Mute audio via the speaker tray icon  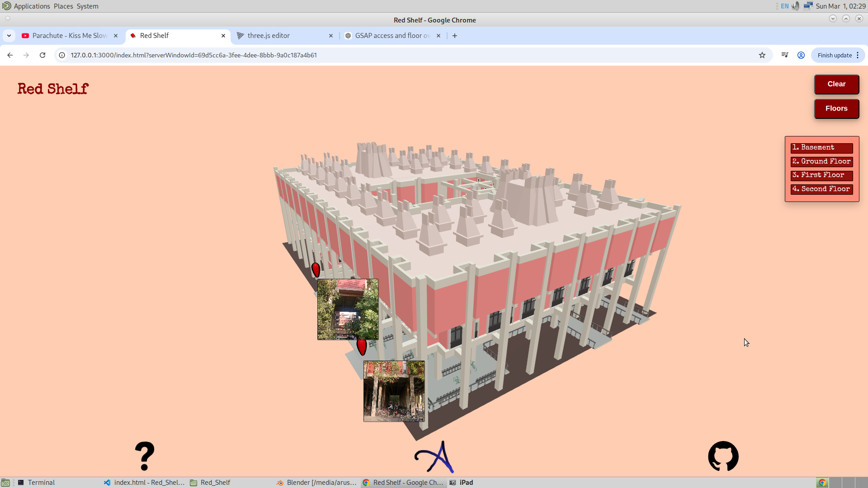[796, 6]
